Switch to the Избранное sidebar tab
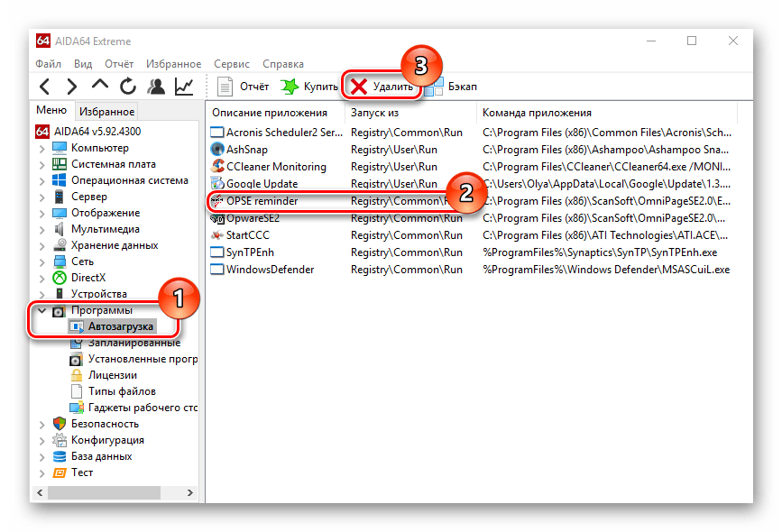 point(106,112)
